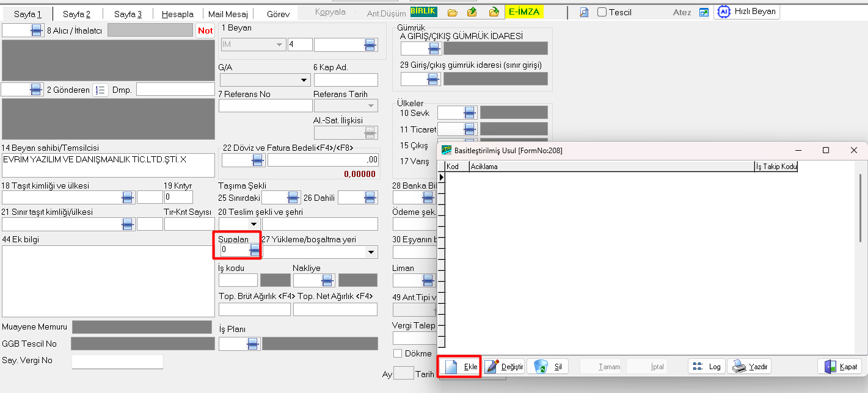Viewport: 868px width, 393px height.
Task: Click the Hızlı Beyan AI button
Action: click(746, 12)
